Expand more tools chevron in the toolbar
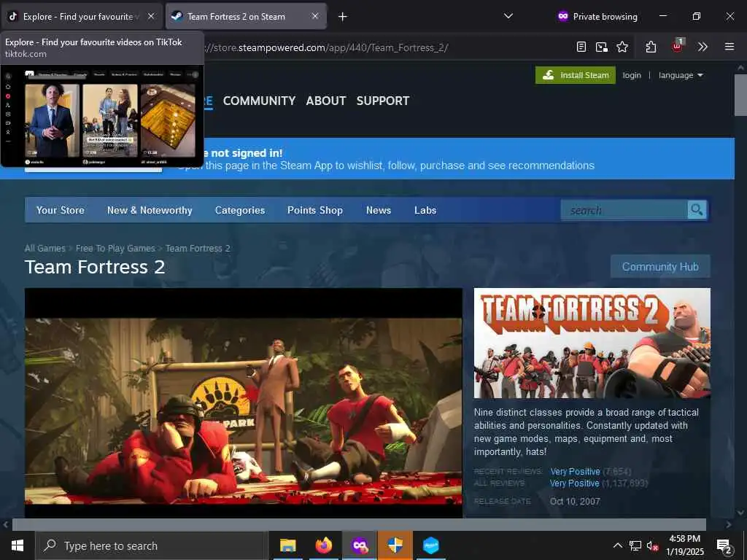Image resolution: width=747 pixels, height=560 pixels. pos(703,47)
